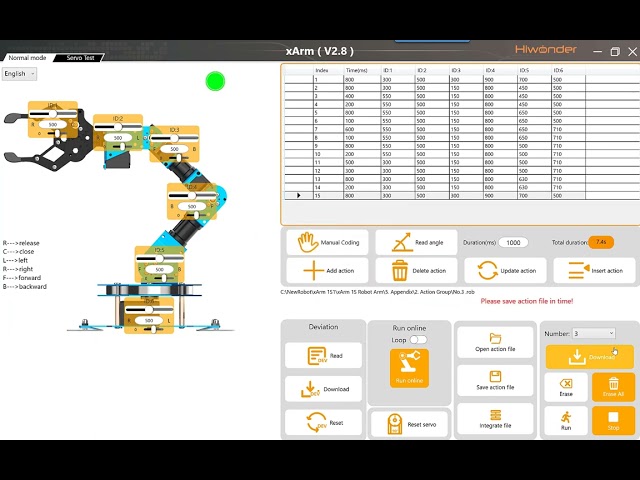Click the green connection status indicator
This screenshot has width=640, height=480.
click(215, 81)
